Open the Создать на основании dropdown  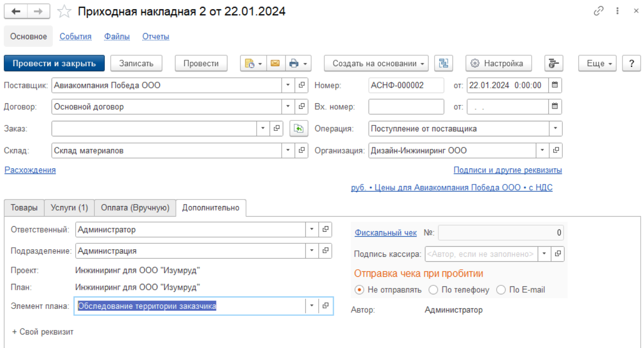(376, 63)
